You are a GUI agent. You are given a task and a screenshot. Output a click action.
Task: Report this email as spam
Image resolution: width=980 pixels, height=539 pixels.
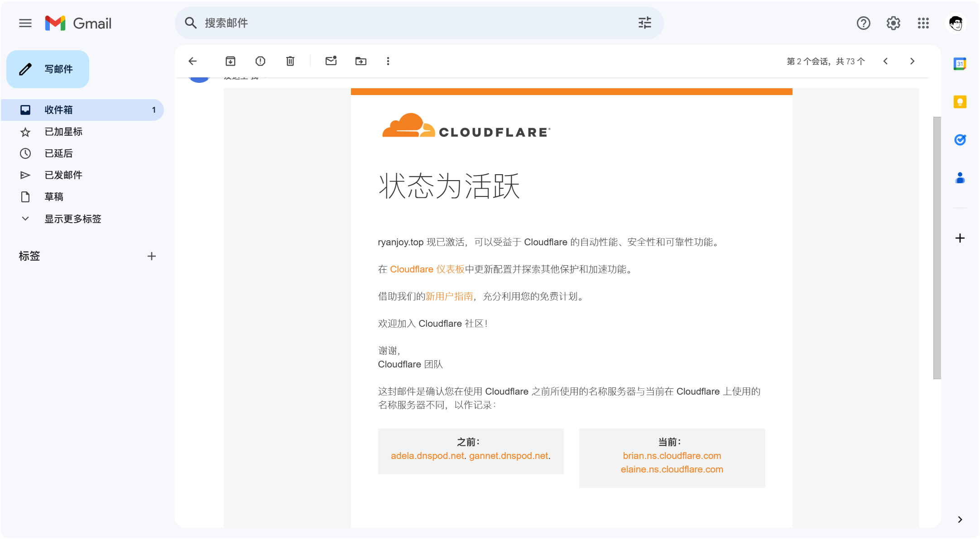tap(260, 61)
